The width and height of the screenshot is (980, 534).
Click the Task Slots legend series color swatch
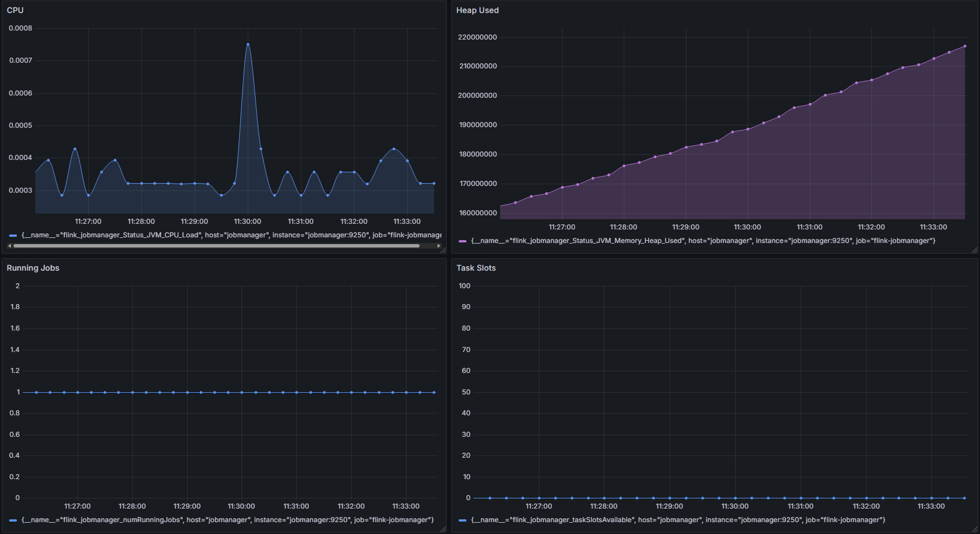(x=463, y=520)
